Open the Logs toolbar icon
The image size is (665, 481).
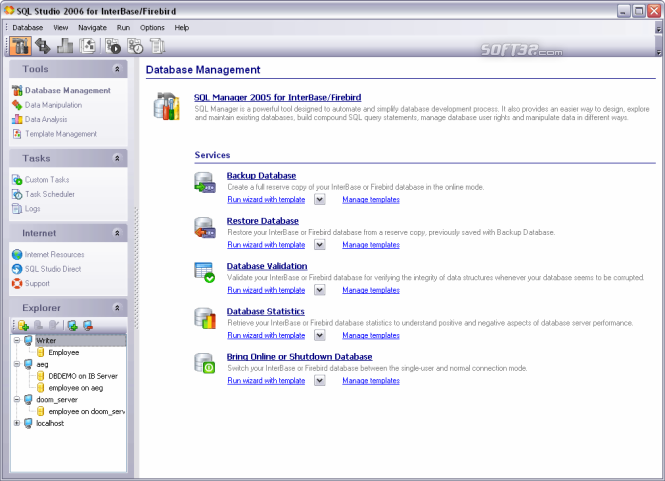(157, 46)
